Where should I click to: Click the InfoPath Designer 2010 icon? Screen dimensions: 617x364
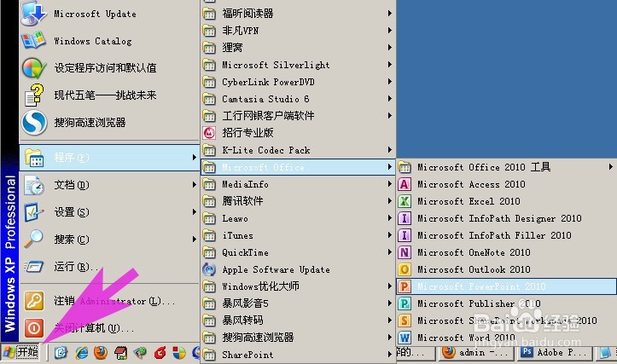[405, 218]
